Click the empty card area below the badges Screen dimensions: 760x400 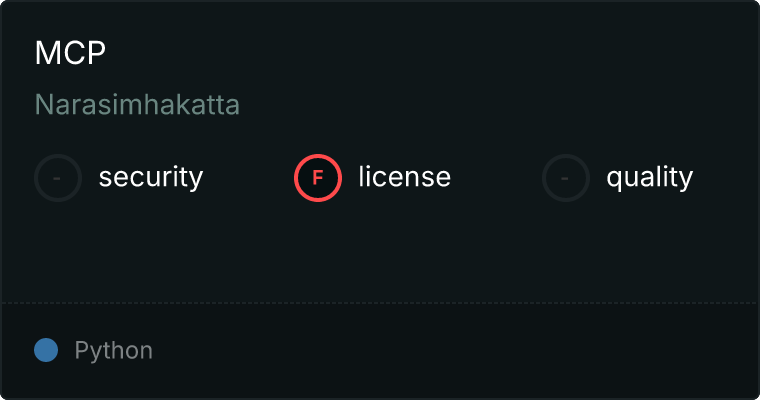(380, 250)
